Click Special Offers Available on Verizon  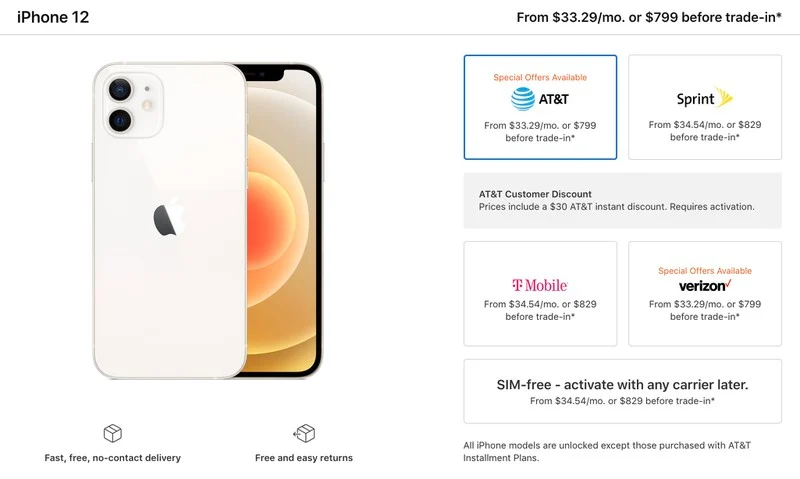pyautogui.click(x=705, y=271)
